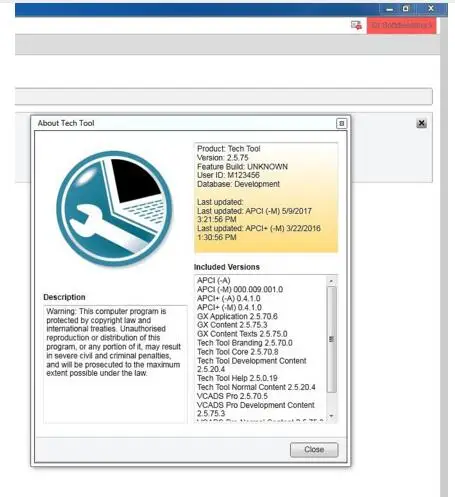Click the Tech Tool wrench laptop logo
Screen dimensions: 455x497
114,209
